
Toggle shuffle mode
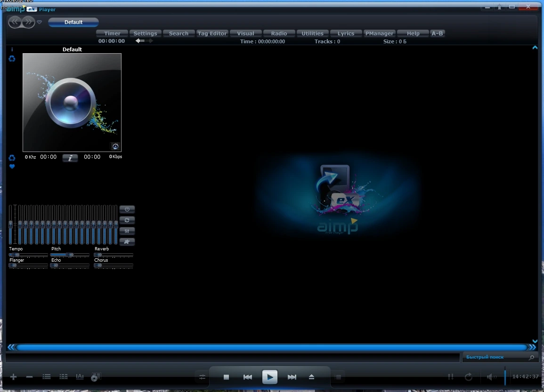[450, 377]
